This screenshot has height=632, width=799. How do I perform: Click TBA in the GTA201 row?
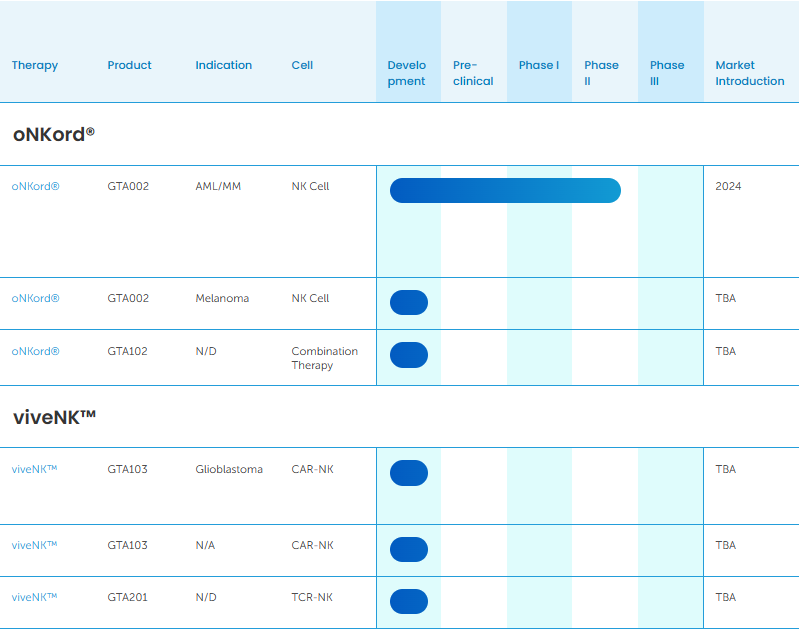(x=726, y=597)
